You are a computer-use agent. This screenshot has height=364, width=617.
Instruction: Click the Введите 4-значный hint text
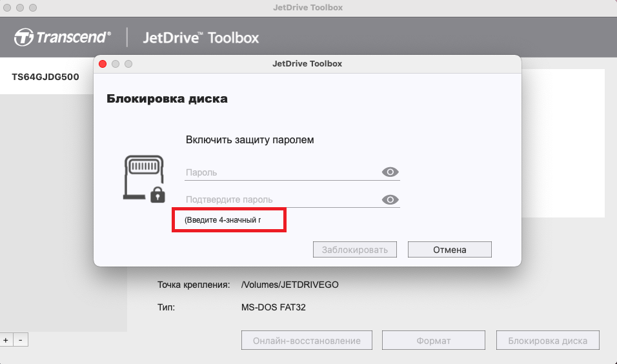point(223,220)
